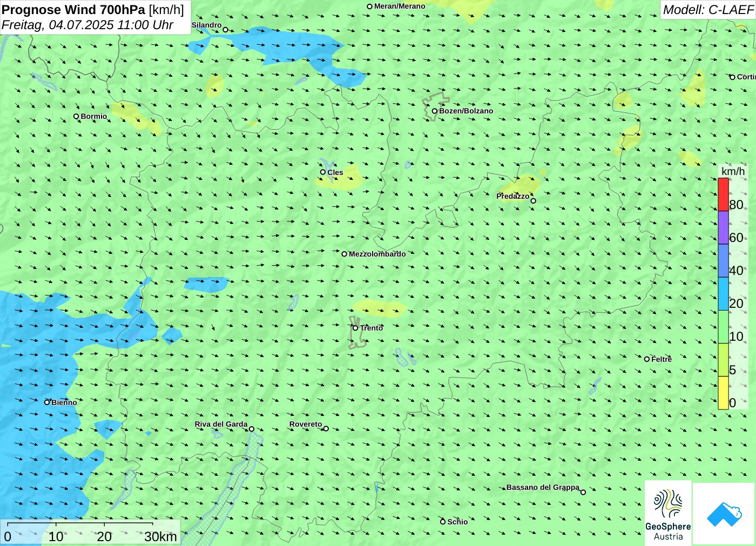Viewport: 756px width, 546px height.
Task: Click the purple 60 km/h legend swatch
Action: tap(723, 227)
